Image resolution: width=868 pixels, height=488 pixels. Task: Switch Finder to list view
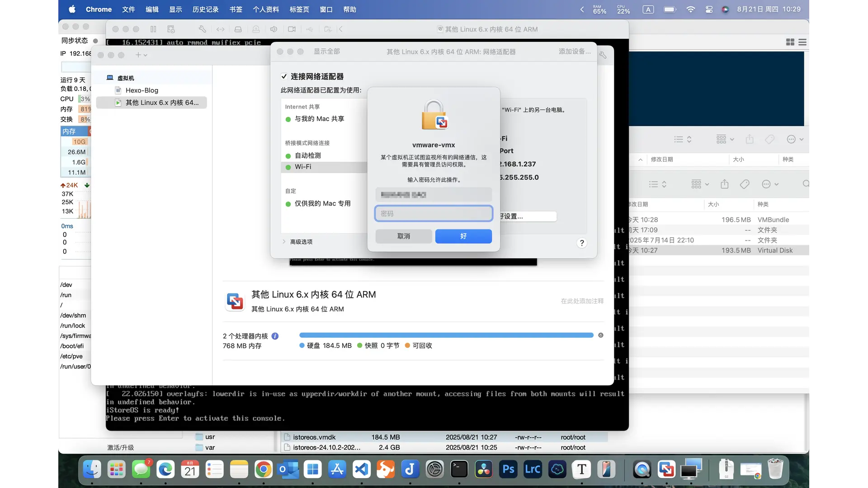tap(802, 42)
